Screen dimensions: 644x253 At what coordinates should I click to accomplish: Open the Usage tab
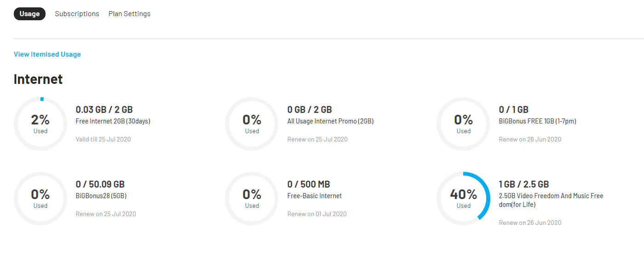29,14
